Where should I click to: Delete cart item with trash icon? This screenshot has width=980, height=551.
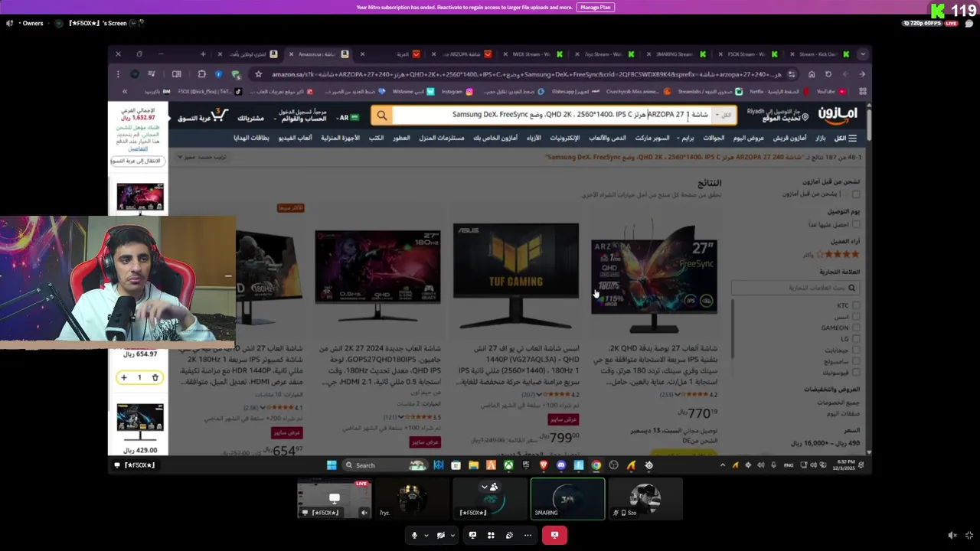155,377
